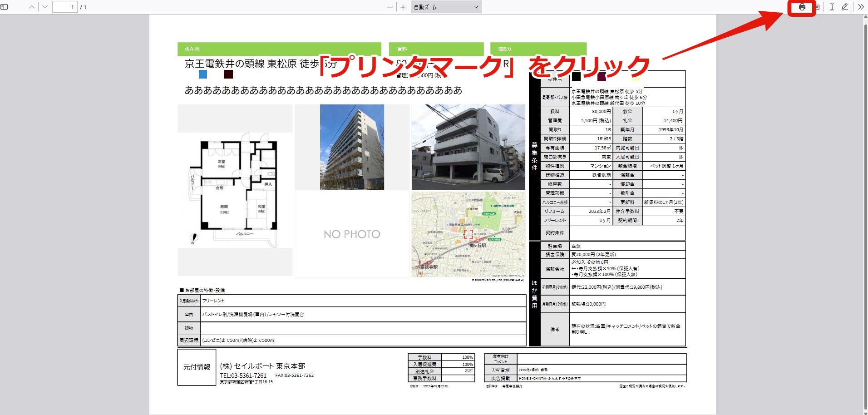Viewport: 868px width, 415px height.
Task: Click the vertical scrollbar of the viewer
Action: pos(865,214)
